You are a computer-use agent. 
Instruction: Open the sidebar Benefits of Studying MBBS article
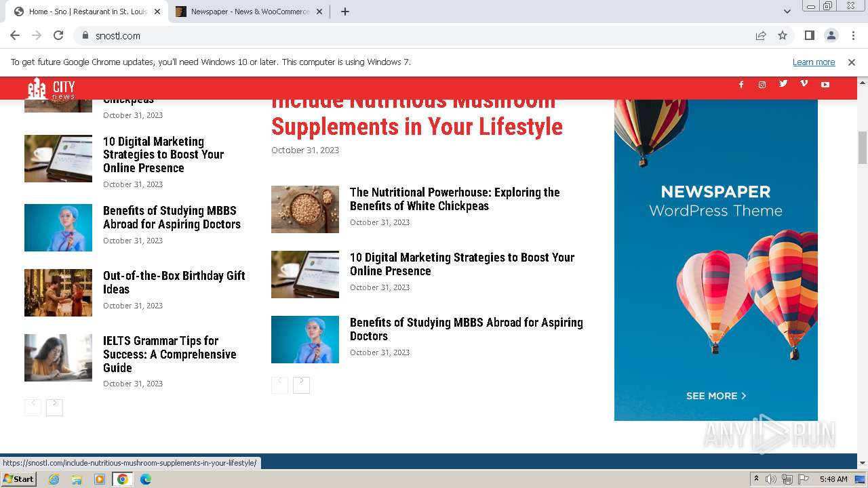(x=172, y=218)
